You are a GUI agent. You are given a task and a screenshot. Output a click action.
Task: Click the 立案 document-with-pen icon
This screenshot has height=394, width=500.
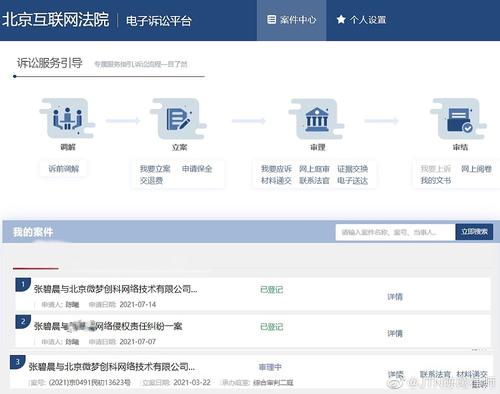pyautogui.click(x=179, y=119)
